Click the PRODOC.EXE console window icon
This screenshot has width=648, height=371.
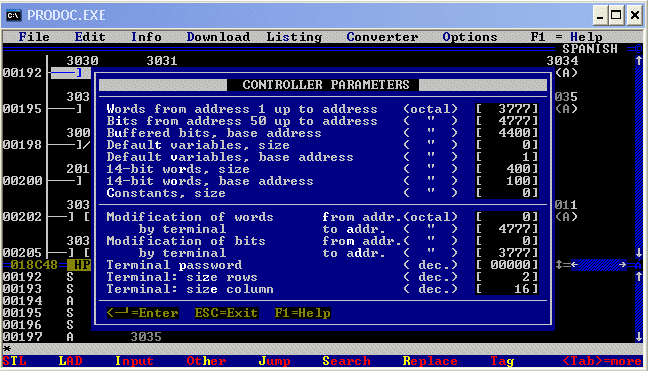tap(13, 15)
